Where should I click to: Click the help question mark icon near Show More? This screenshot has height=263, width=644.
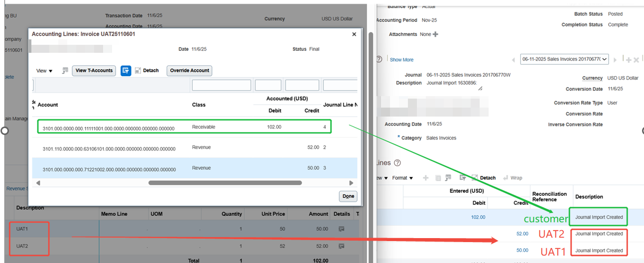(379, 59)
